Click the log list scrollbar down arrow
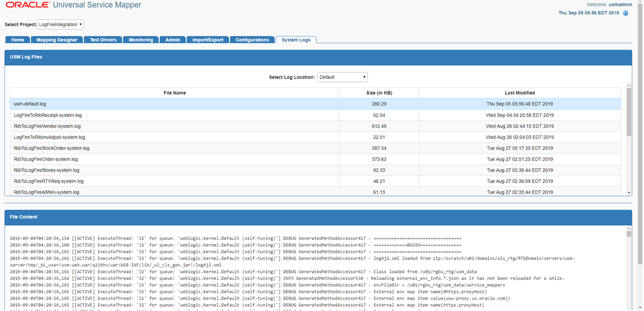The width and height of the screenshot is (644, 311). [x=629, y=193]
